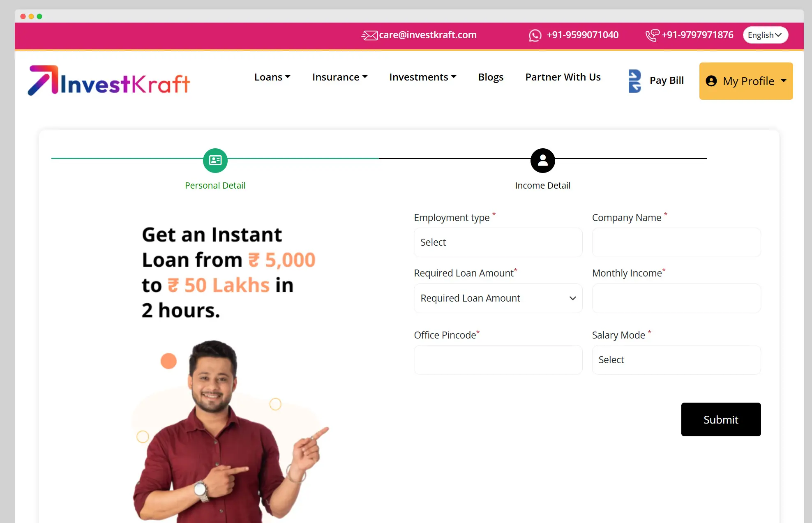Viewport: 812px width, 523px height.
Task: Click the WhatsApp icon in top bar
Action: click(x=535, y=35)
